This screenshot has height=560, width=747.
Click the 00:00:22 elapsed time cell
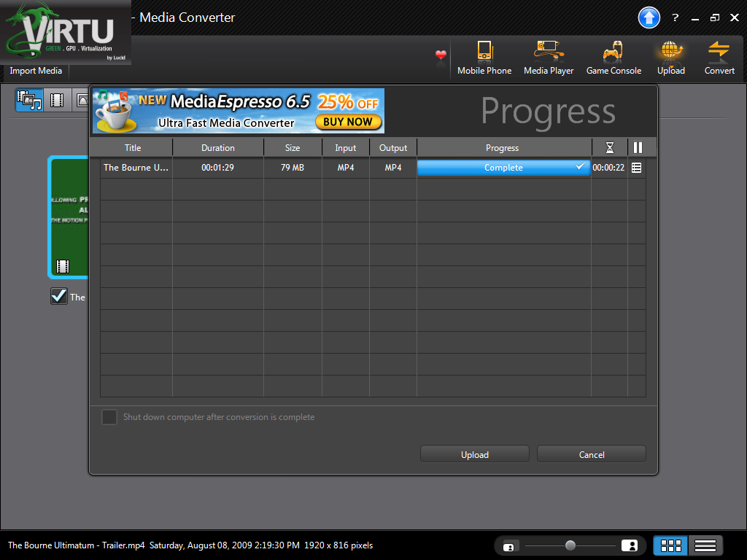608,168
